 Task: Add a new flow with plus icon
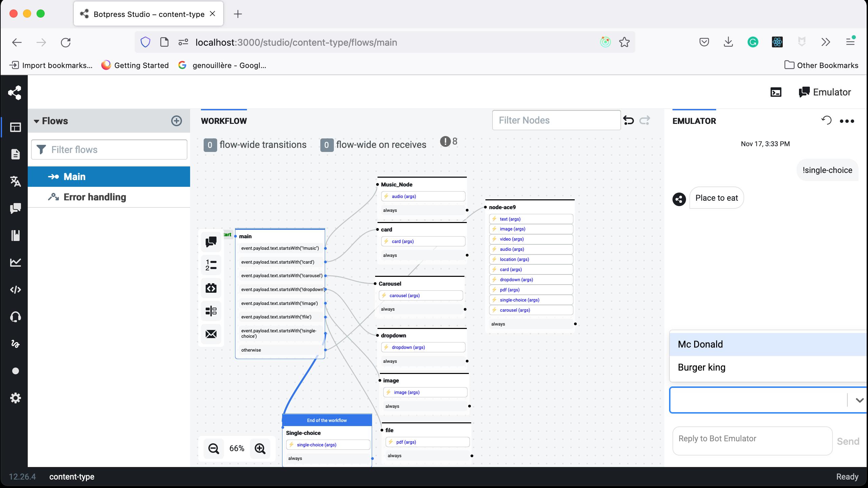pos(176,121)
